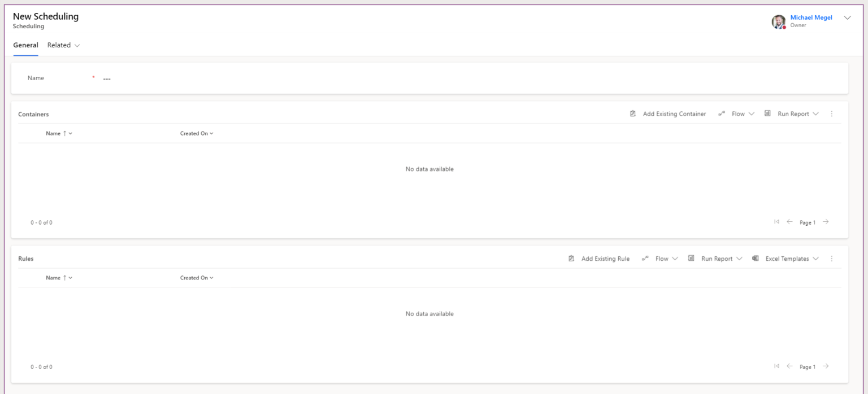Open the Containers more commands ellipsis
Image resolution: width=868 pixels, height=394 pixels.
click(x=831, y=114)
